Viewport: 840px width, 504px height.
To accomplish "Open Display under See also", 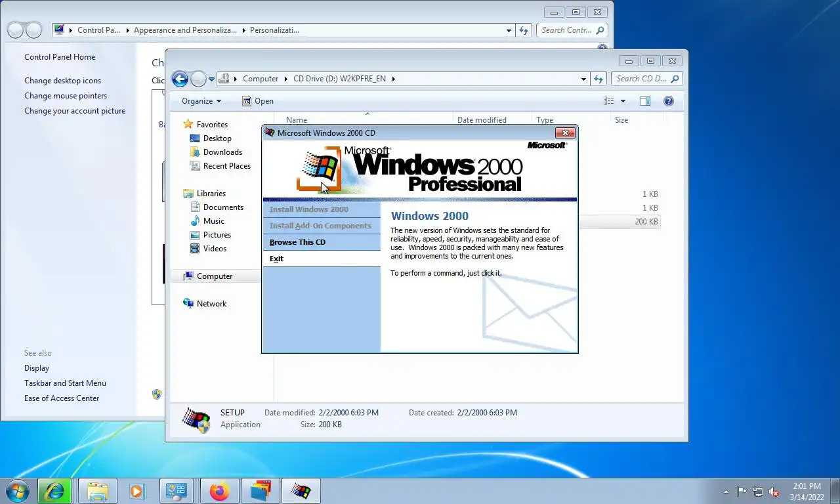I will [37, 368].
